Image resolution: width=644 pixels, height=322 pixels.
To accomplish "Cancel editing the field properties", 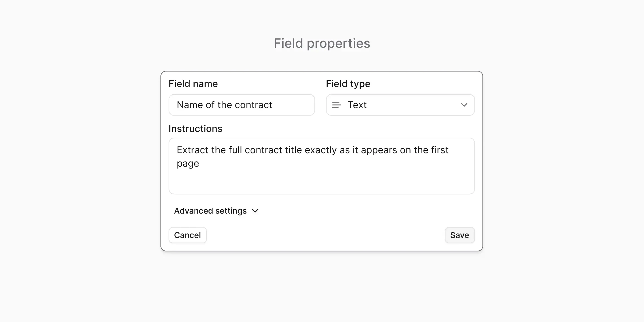I will tap(188, 235).
